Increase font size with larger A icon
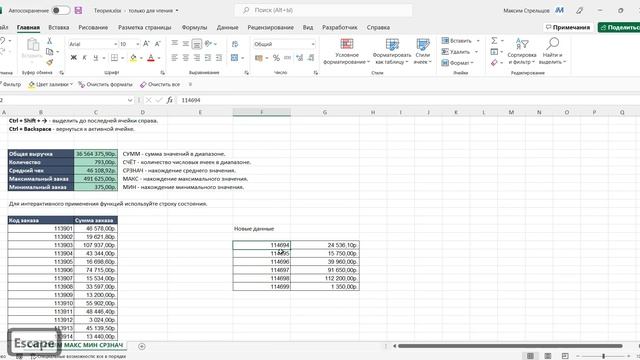 pos(146,44)
